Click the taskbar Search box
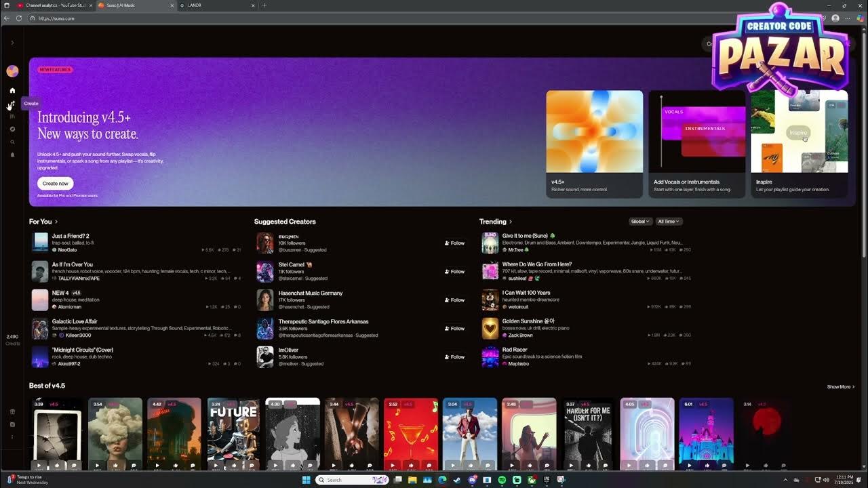This screenshot has height=488, width=868. 353,480
